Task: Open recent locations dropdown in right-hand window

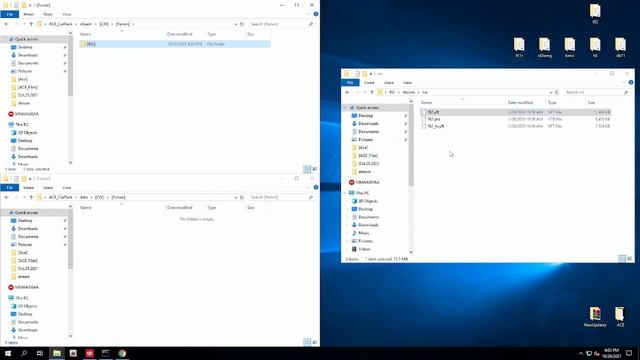Action: tap(364, 92)
